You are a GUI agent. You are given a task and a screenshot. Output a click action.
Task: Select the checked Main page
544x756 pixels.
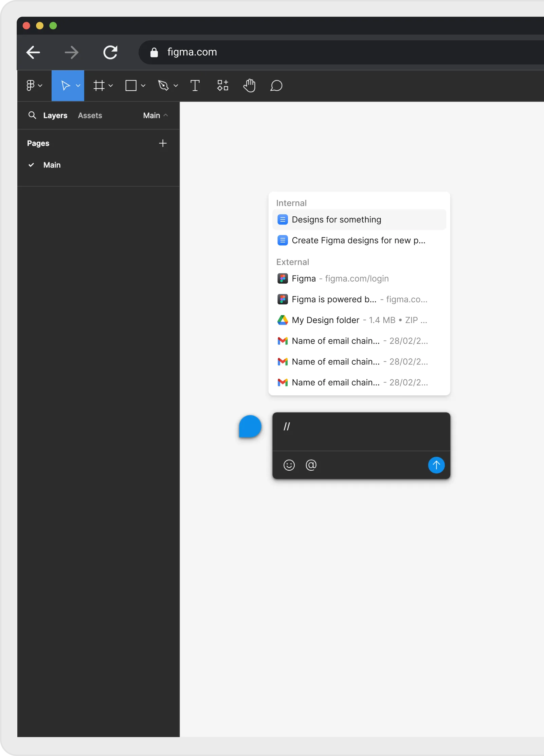52,165
